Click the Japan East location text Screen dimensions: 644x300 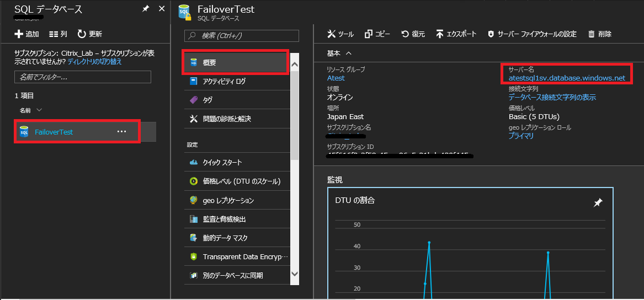tap(345, 116)
